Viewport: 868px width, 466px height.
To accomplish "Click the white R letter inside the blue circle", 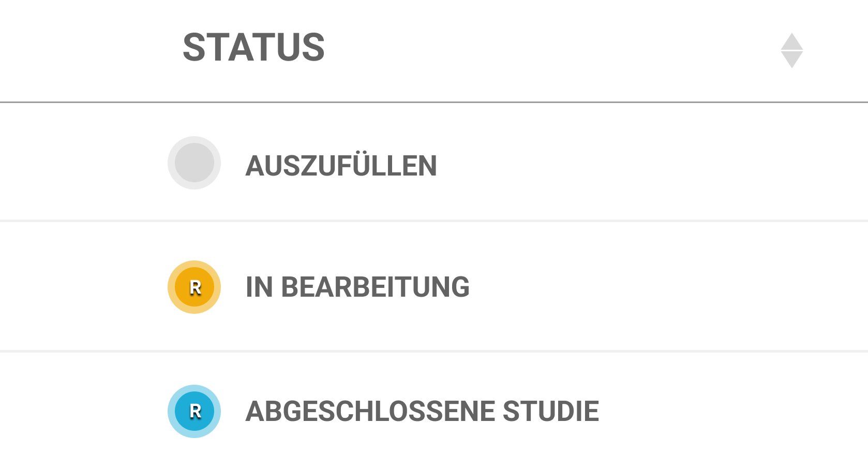I will tap(195, 411).
